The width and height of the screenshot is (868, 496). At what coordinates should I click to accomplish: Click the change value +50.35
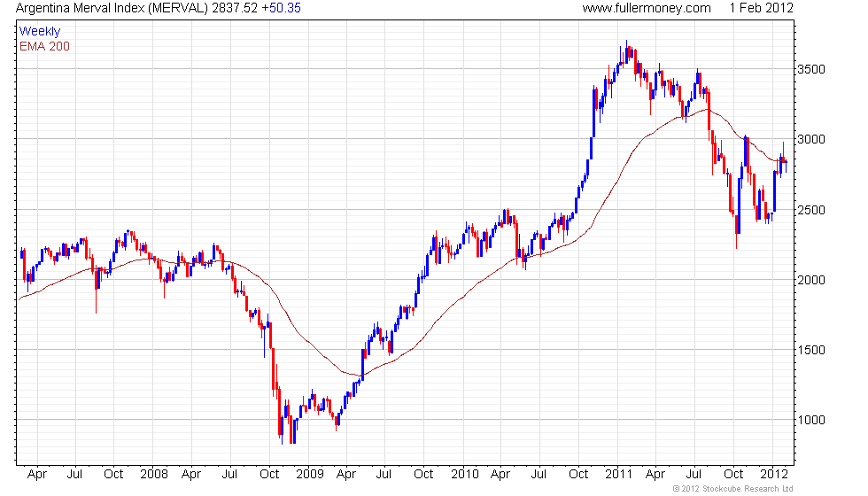tap(282, 8)
